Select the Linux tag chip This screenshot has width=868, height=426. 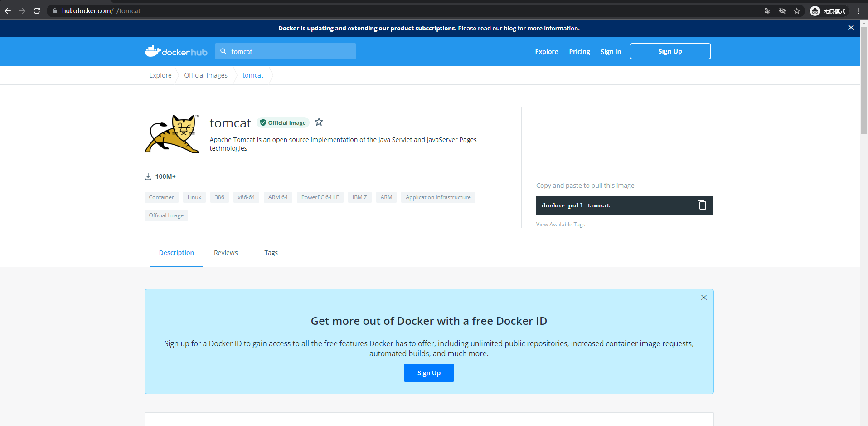coord(194,197)
